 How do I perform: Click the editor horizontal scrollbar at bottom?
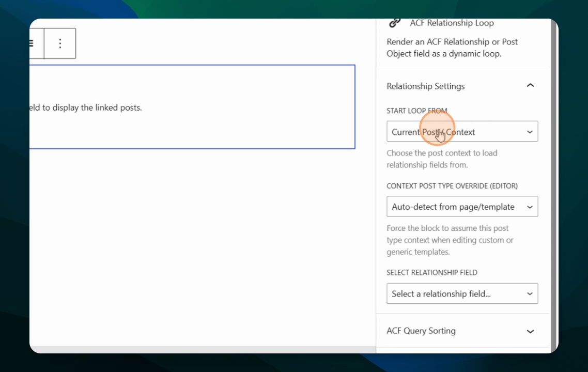203,349
